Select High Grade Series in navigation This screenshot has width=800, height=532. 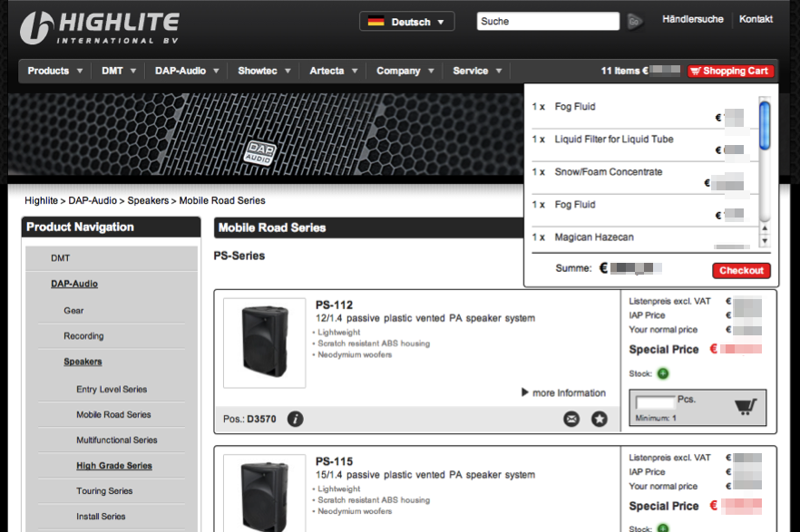point(114,466)
